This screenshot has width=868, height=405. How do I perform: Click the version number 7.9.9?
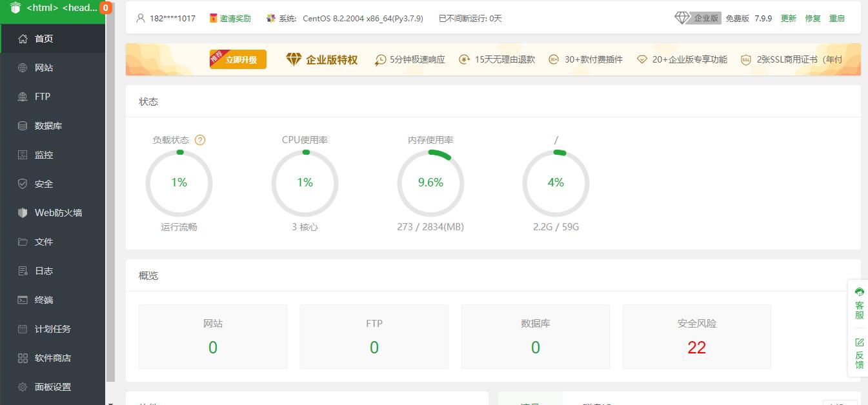(763, 18)
